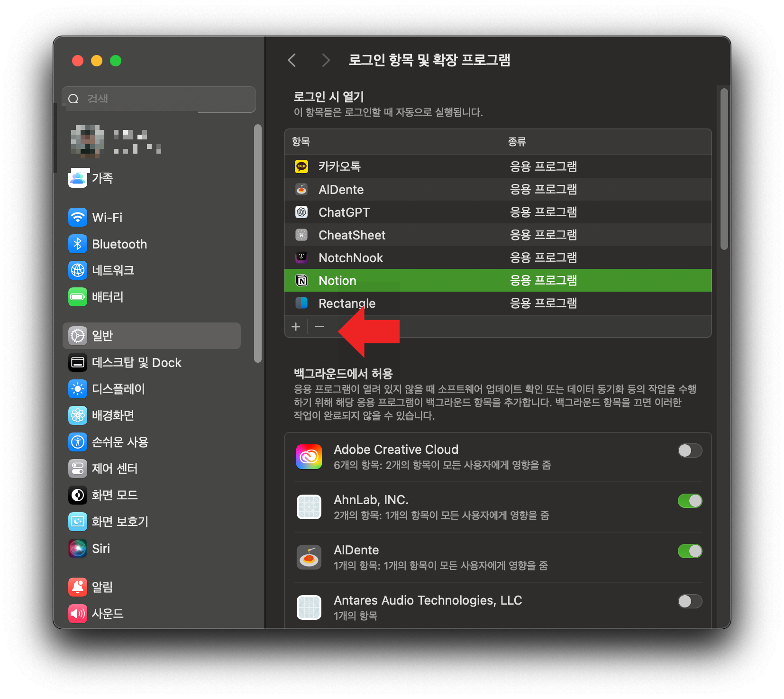Image resolution: width=784 pixels, height=699 pixels.
Task: Go back with the left chevron
Action: [292, 60]
